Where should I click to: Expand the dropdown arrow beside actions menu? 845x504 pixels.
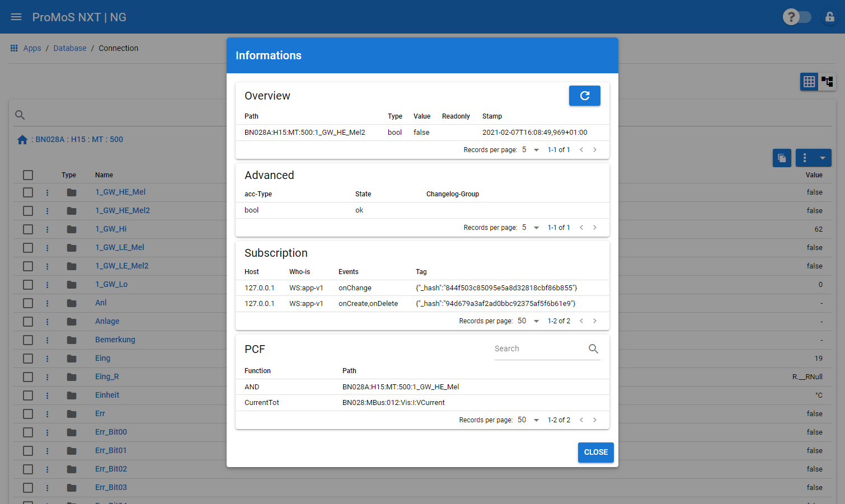(x=823, y=158)
